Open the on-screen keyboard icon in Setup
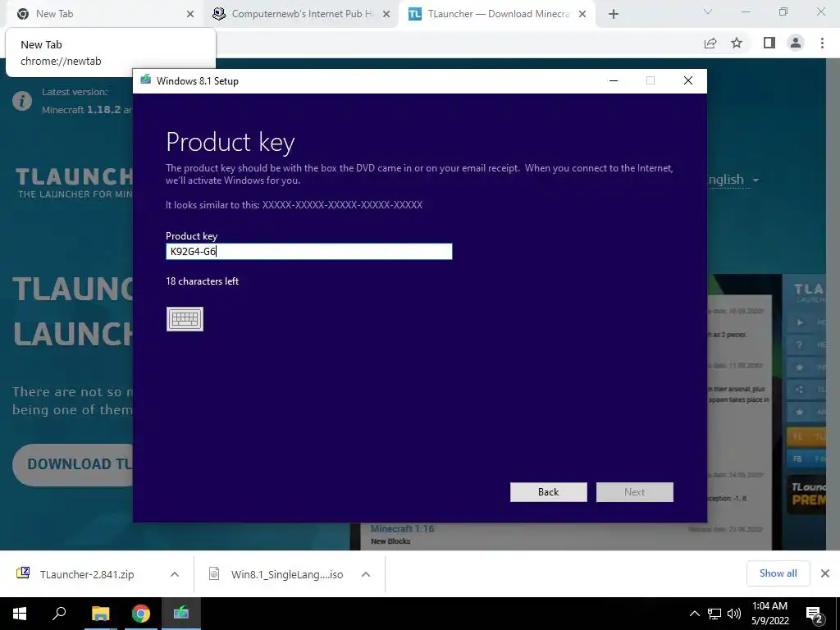 coord(185,319)
